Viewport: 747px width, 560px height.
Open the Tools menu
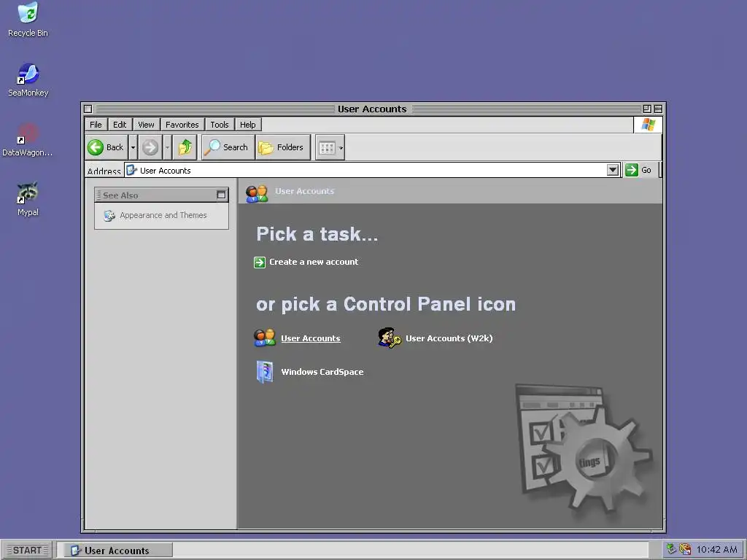[x=220, y=124]
